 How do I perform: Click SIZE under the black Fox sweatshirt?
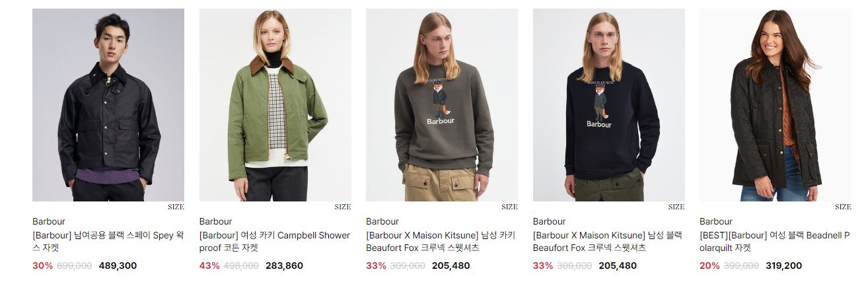tap(676, 207)
